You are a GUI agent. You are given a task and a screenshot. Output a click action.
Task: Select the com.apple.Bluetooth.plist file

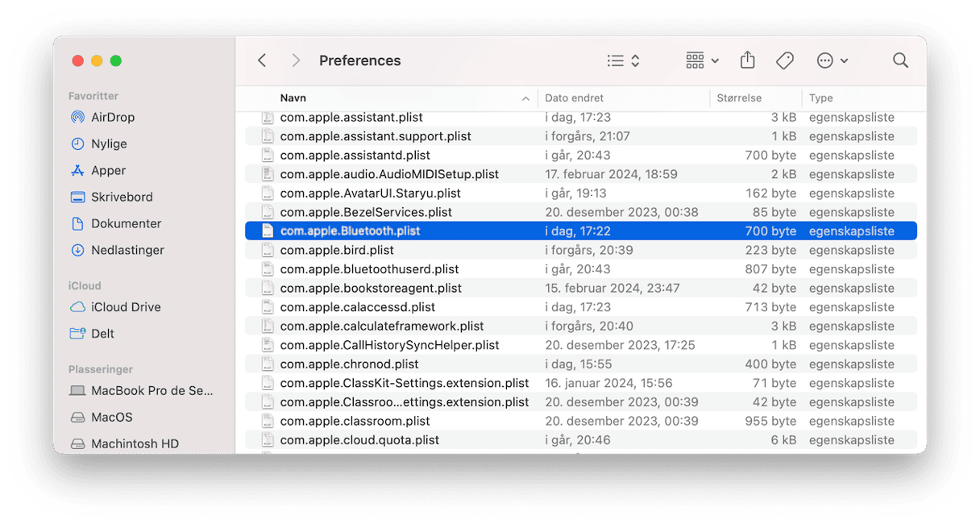(350, 231)
